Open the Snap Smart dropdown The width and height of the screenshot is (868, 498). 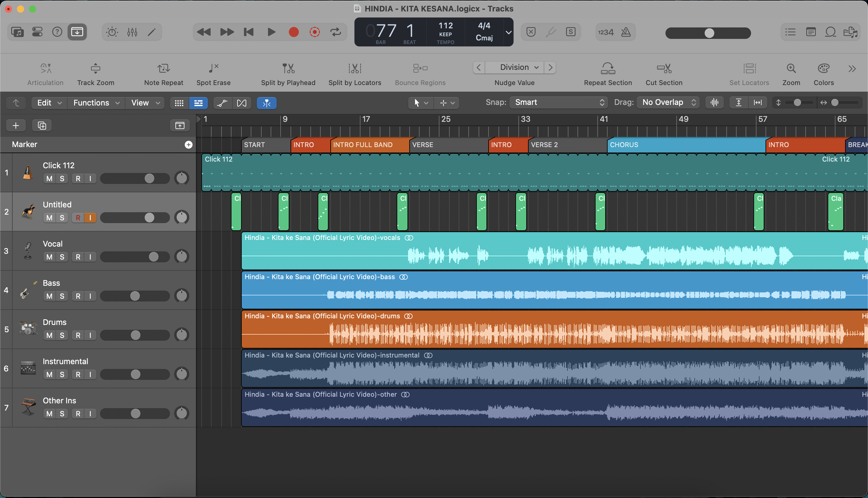click(x=558, y=102)
